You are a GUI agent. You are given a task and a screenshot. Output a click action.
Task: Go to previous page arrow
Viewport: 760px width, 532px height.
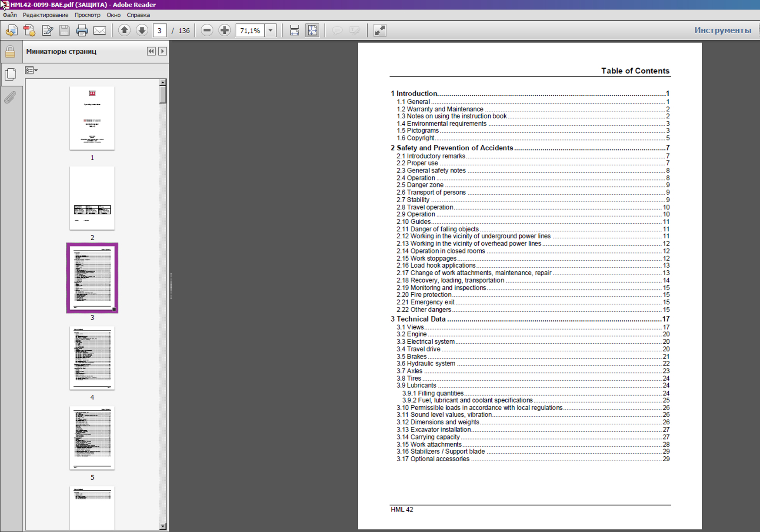coord(124,30)
